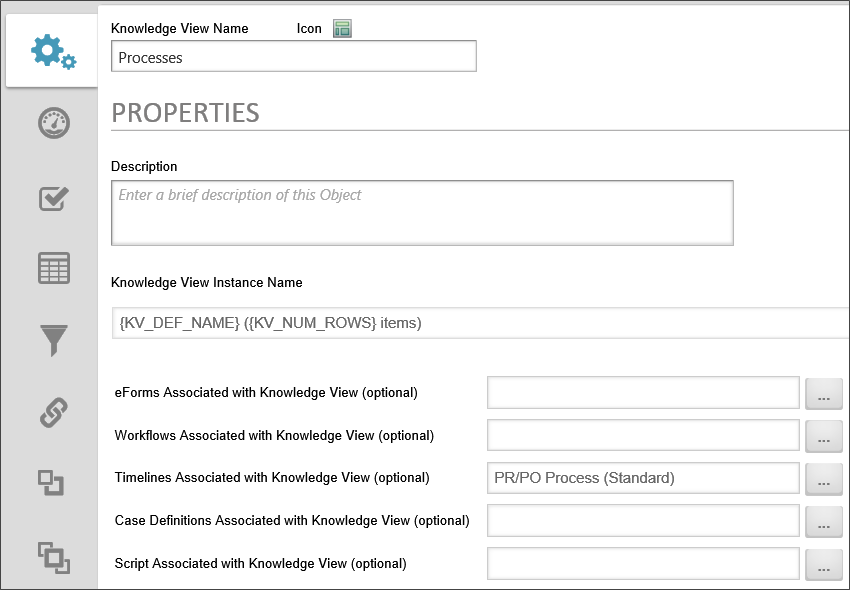The image size is (850, 590).
Task: Click the Knowledge View Name field
Action: pyautogui.click(x=293, y=58)
